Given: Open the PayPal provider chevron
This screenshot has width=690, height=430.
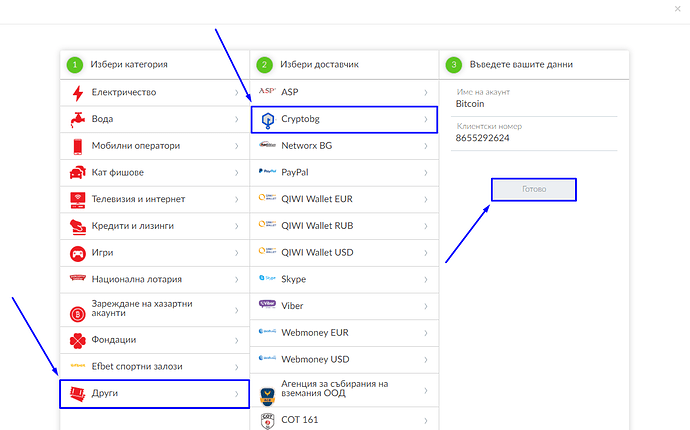Looking at the screenshot, I should [x=426, y=173].
